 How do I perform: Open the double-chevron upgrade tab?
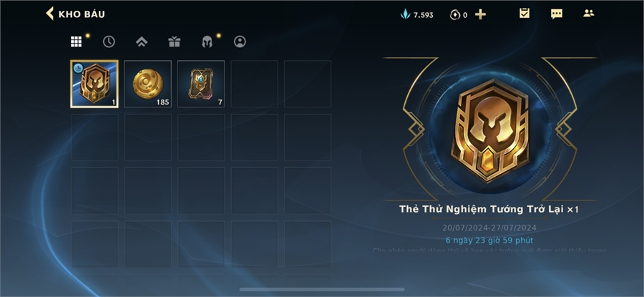(142, 42)
